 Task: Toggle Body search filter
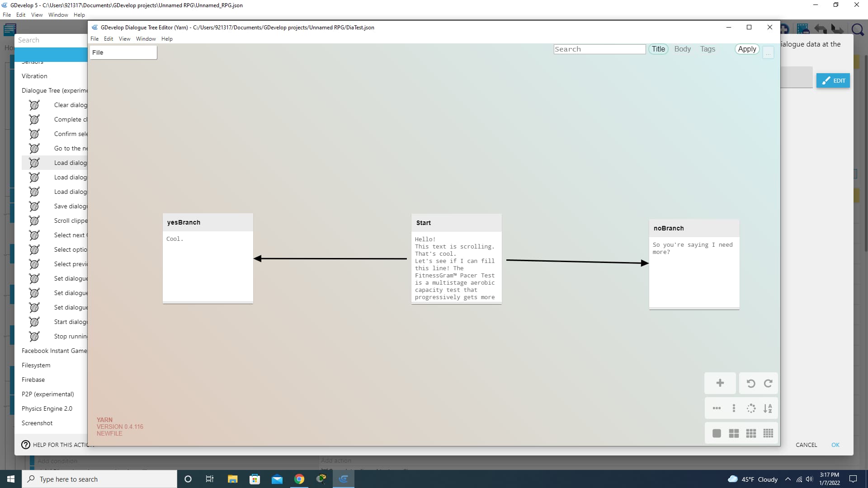(683, 49)
